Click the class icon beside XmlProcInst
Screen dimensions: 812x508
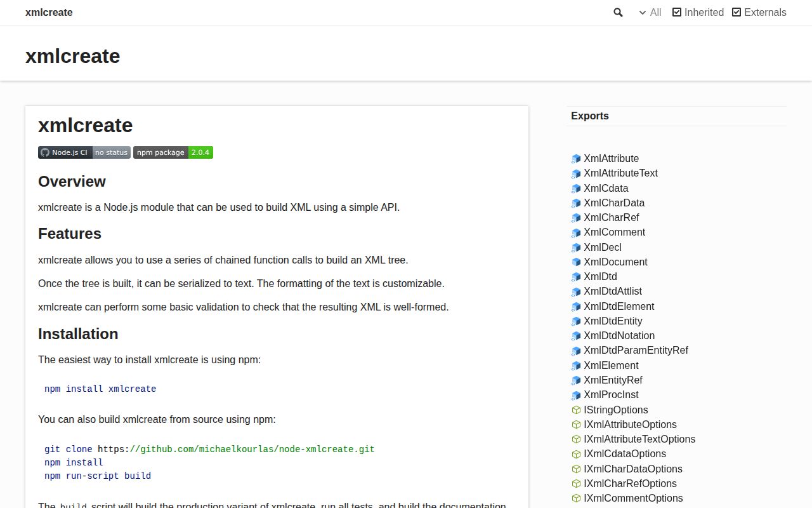[576, 395]
